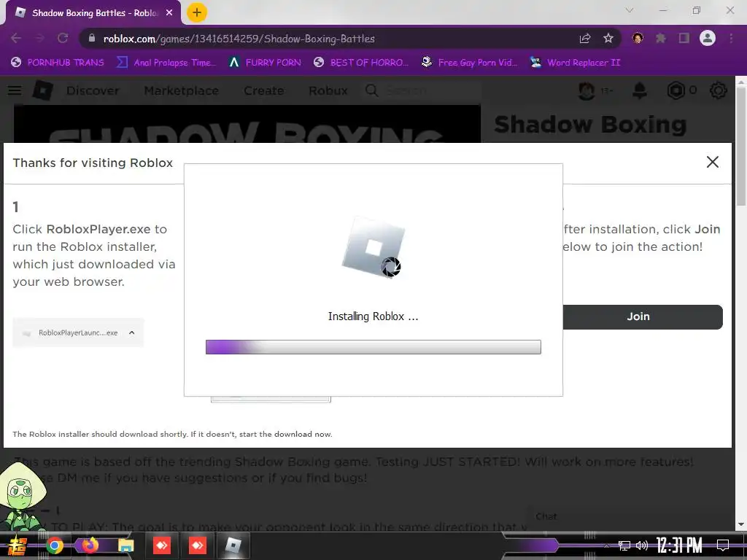The width and height of the screenshot is (747, 560).
Task: Open a new browser tab with plus button
Action: (x=197, y=12)
